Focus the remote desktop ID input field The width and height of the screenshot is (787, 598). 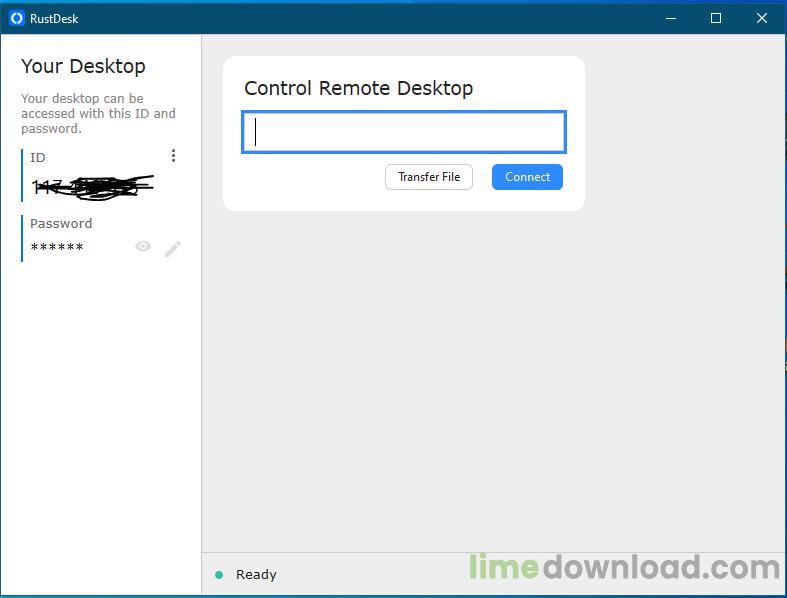404,132
